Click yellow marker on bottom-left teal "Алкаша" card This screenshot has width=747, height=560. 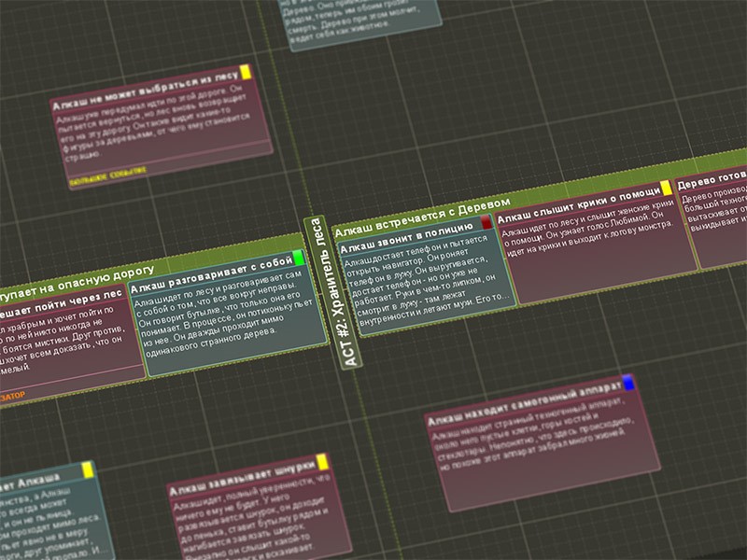pyautogui.click(x=88, y=469)
